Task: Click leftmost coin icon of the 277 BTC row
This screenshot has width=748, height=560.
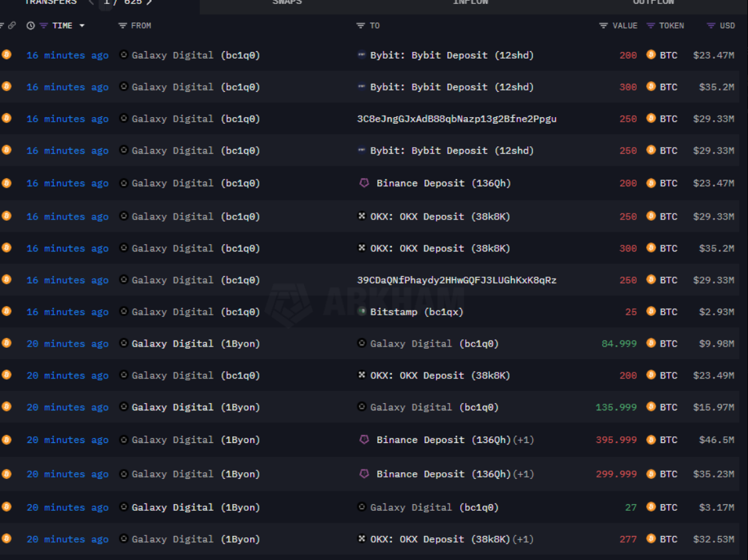Action: 6,539
